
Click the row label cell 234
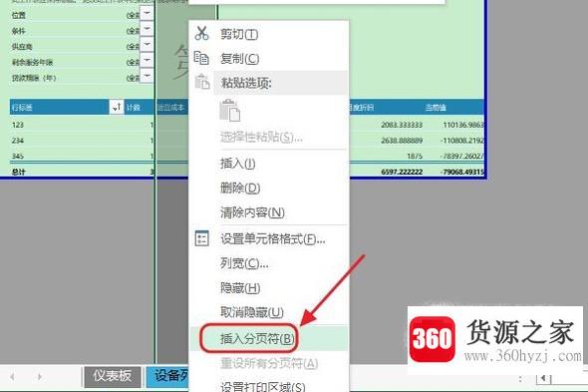(18, 141)
